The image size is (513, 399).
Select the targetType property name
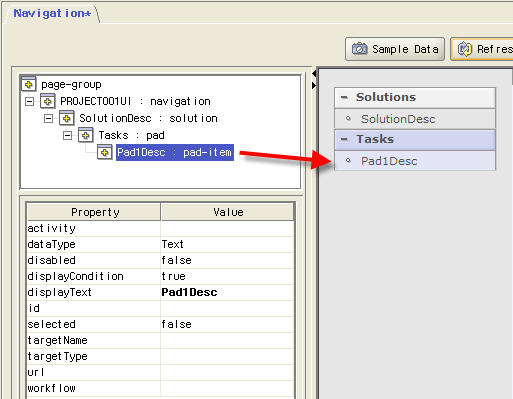coord(94,356)
